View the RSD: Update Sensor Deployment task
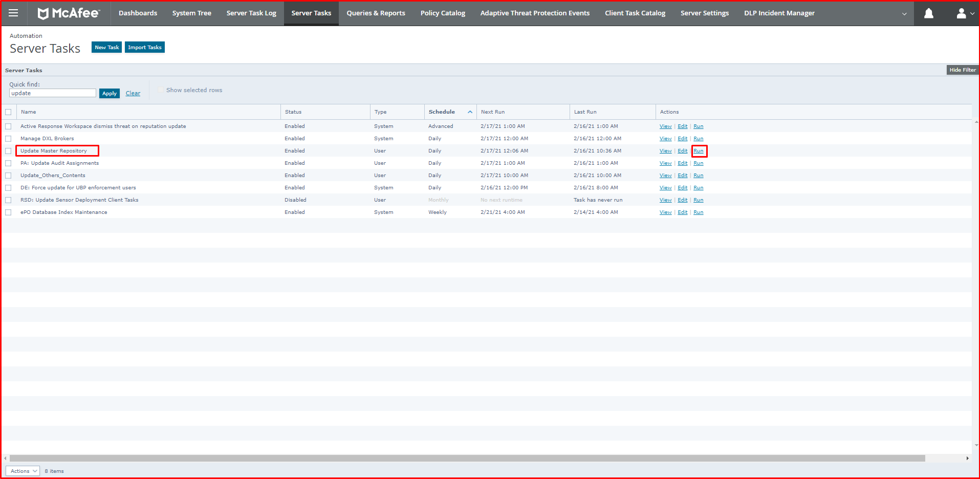The width and height of the screenshot is (980, 479). 665,200
